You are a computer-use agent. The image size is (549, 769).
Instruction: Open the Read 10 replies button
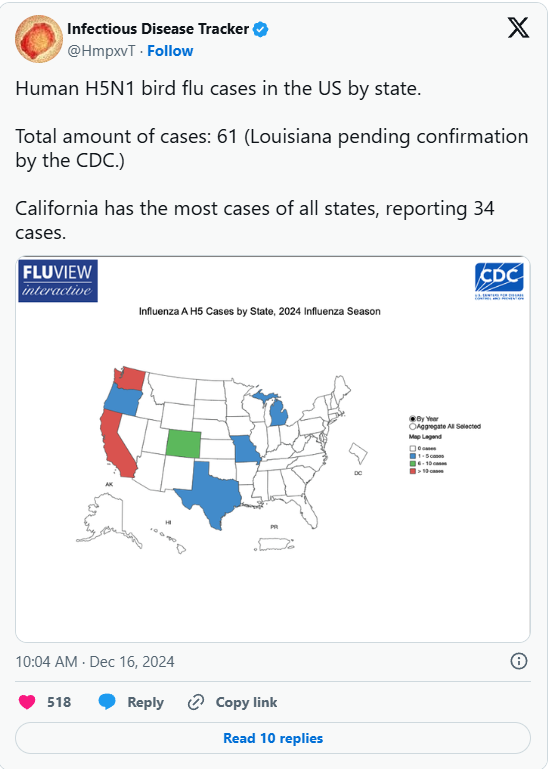273,738
